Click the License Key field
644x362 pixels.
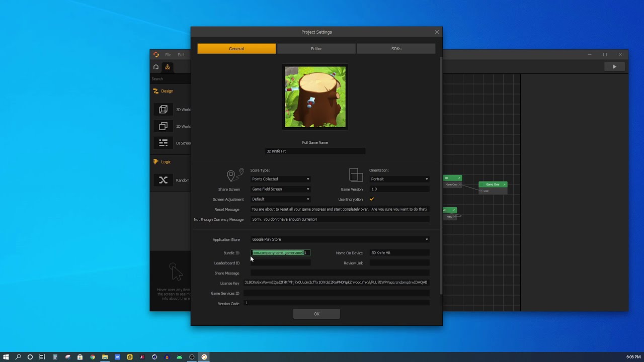[337, 283]
